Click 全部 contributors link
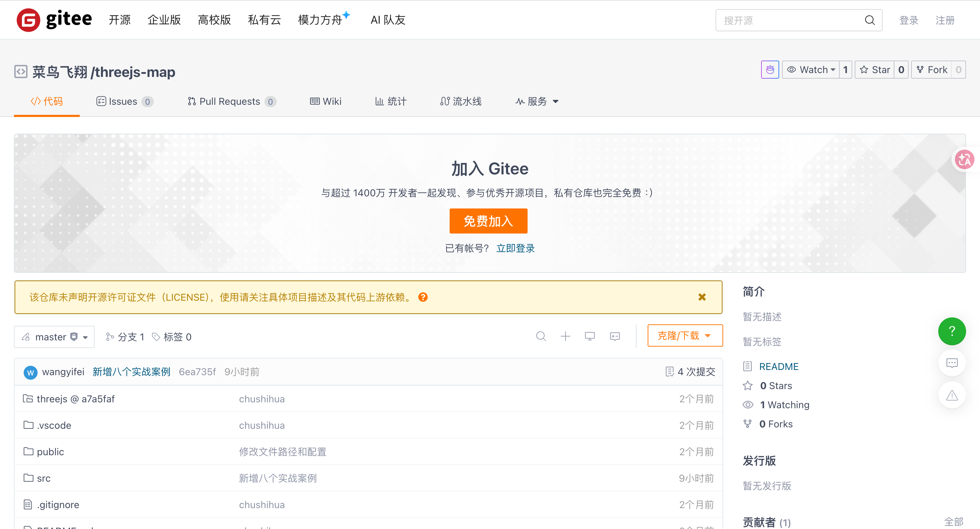Image resolution: width=980 pixels, height=529 pixels. click(x=954, y=521)
